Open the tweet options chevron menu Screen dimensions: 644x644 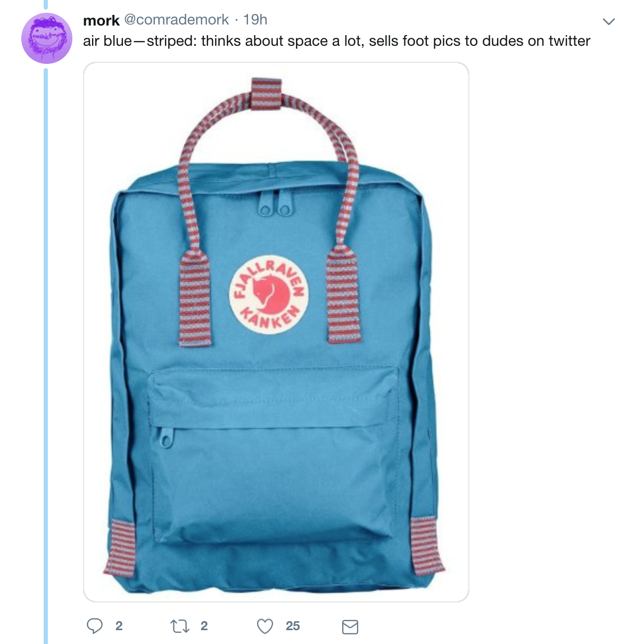608,21
